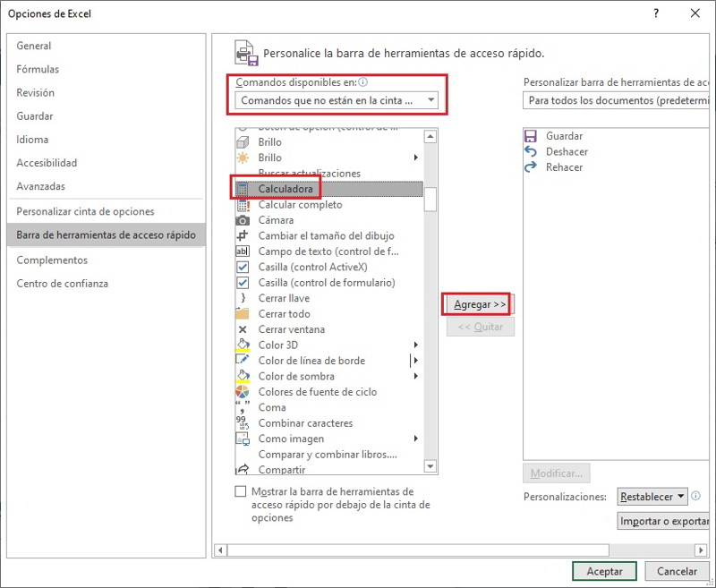716x588 pixels.
Task: Select the Cámara camera icon
Action: [242, 220]
